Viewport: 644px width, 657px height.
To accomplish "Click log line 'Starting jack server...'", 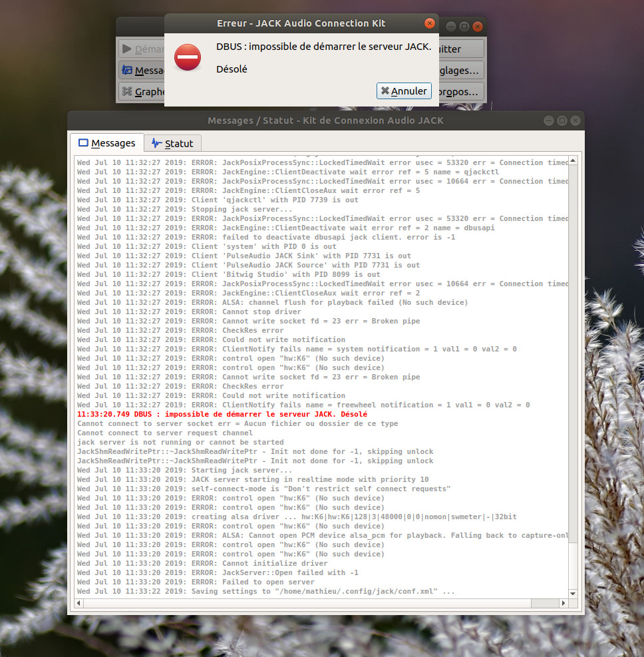I will pos(185,470).
